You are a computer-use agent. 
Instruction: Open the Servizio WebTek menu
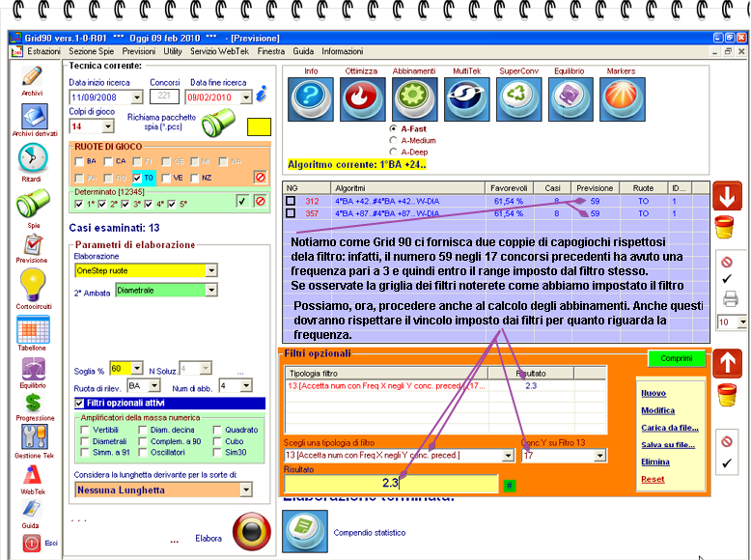click(220, 51)
